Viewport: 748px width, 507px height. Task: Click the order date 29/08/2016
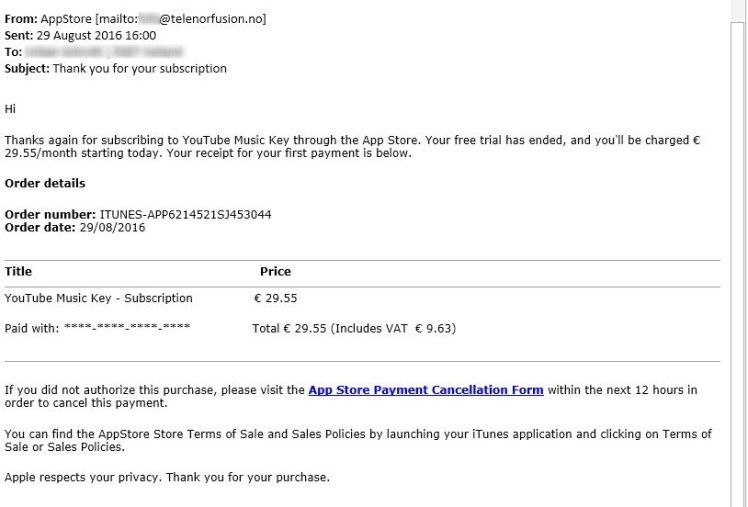click(113, 228)
